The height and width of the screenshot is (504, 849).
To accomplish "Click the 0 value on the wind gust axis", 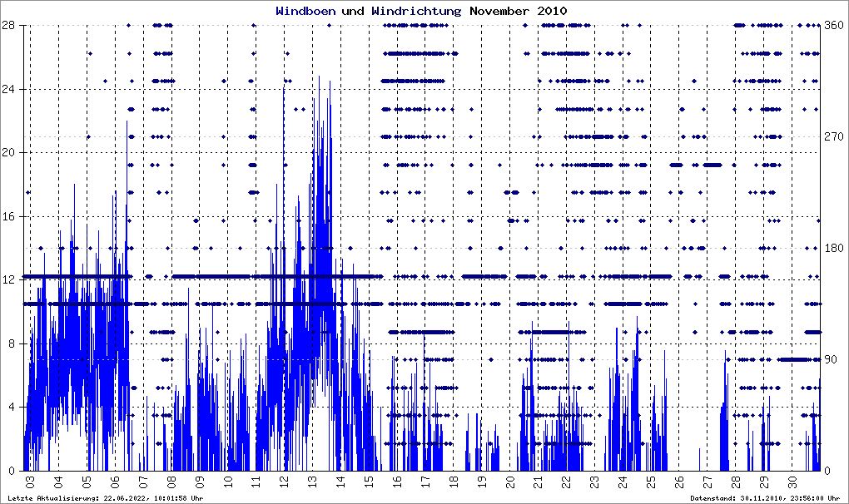I will (x=12, y=471).
